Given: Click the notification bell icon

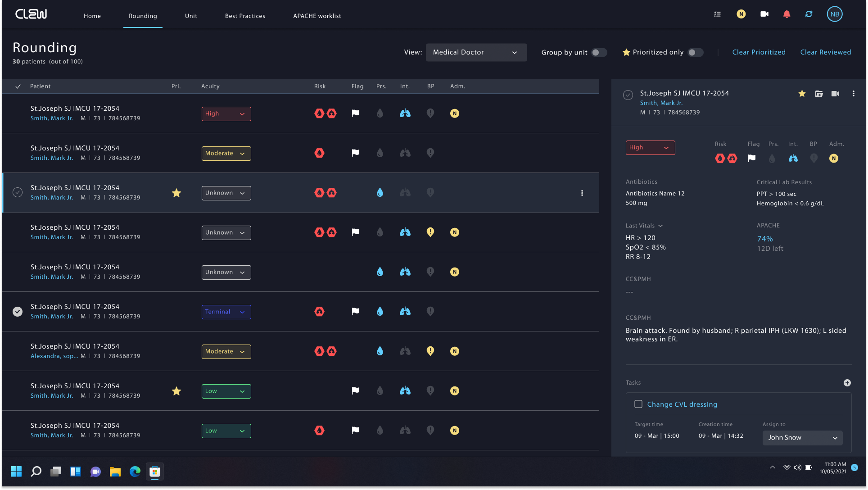Looking at the screenshot, I should (787, 14).
